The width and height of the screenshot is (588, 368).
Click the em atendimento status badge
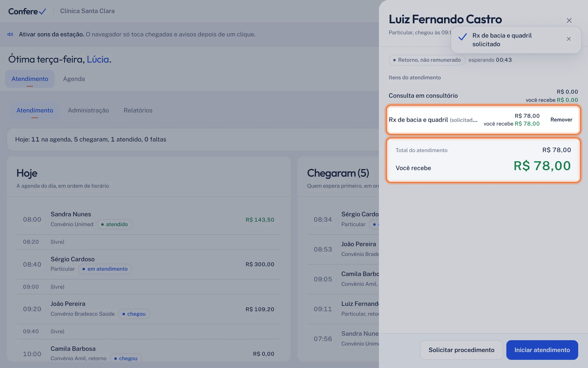pos(105,269)
